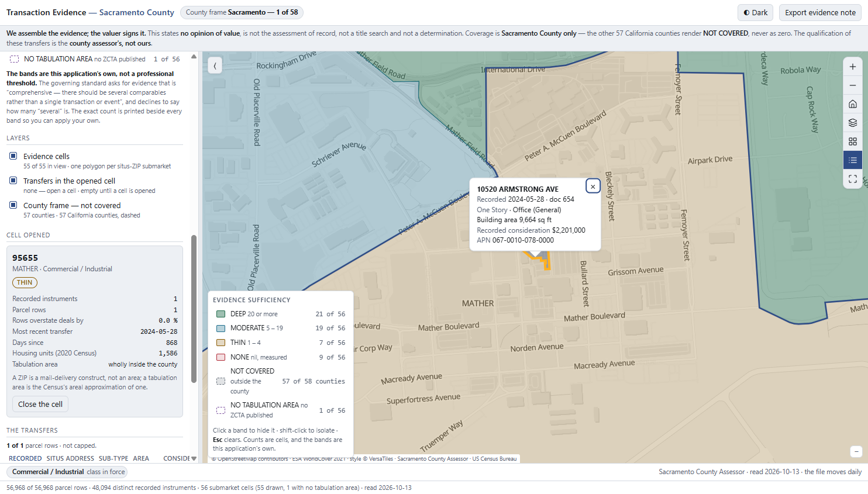Toggle the Evidence cells layer checkbox

click(13, 156)
